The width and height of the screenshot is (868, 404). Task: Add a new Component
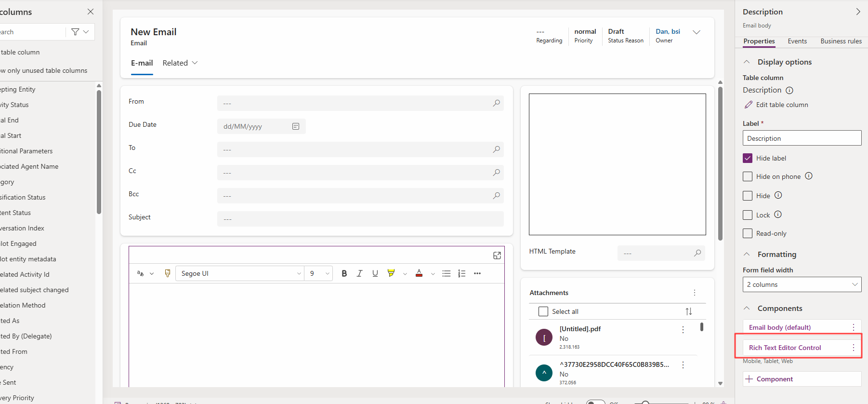(802, 379)
